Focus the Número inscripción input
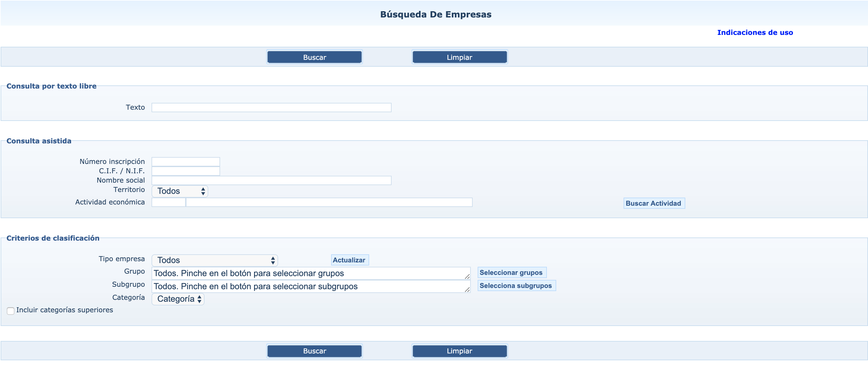The height and width of the screenshot is (369, 868). point(186,162)
